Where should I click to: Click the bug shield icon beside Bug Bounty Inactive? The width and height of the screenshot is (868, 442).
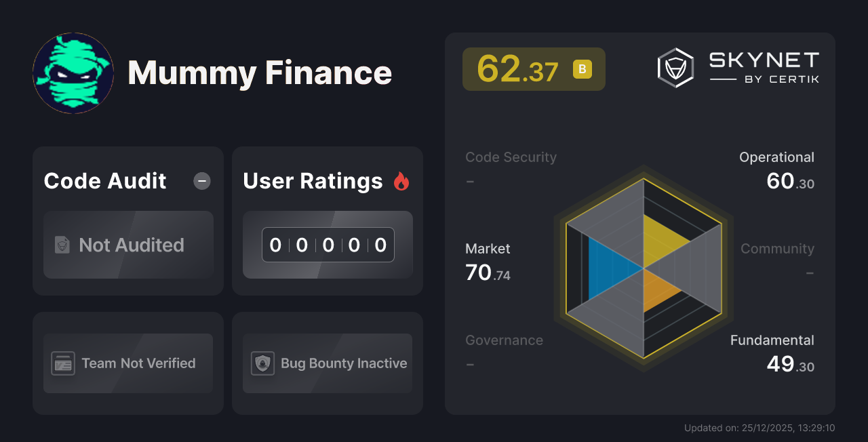point(262,363)
